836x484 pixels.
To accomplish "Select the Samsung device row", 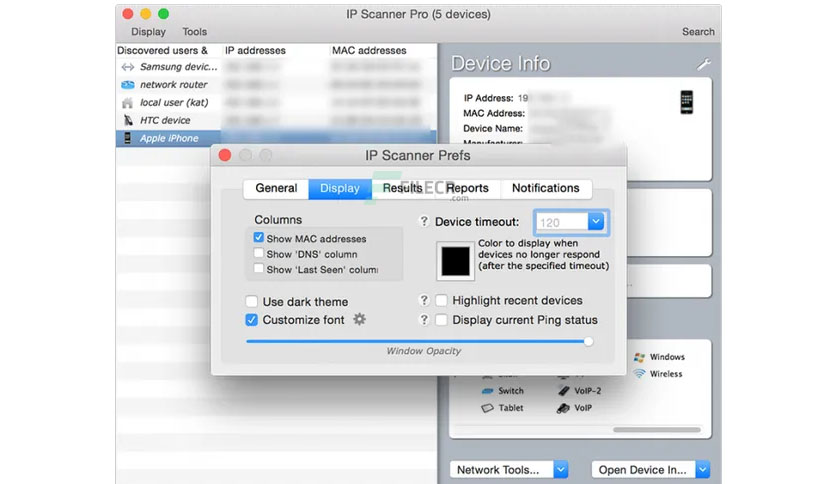I will tap(276, 67).
